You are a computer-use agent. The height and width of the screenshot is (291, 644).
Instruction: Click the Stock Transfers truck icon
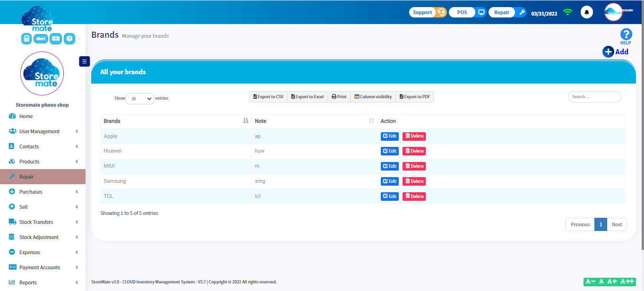pos(12,222)
